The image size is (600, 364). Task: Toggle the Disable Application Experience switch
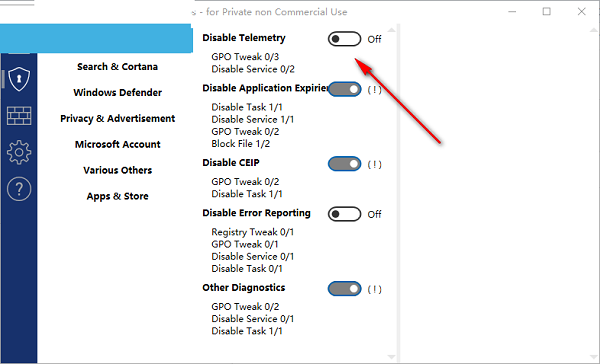click(344, 89)
